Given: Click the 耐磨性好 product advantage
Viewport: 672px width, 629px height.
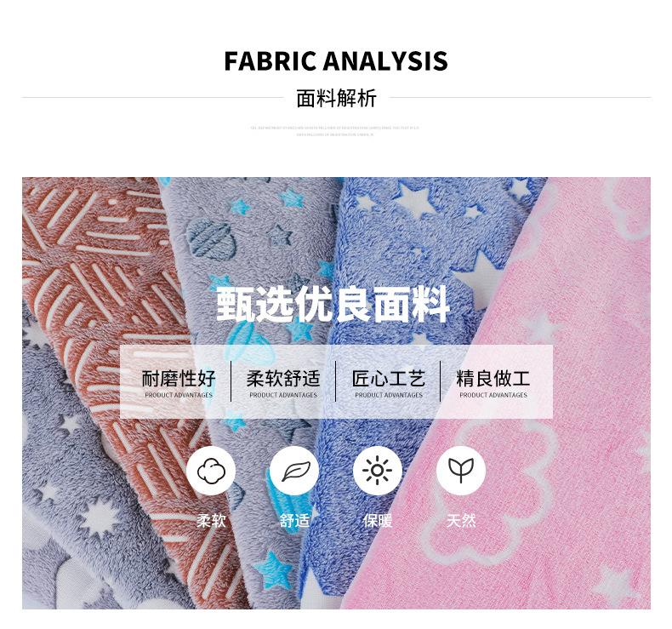Looking at the screenshot, I should click(x=179, y=383).
